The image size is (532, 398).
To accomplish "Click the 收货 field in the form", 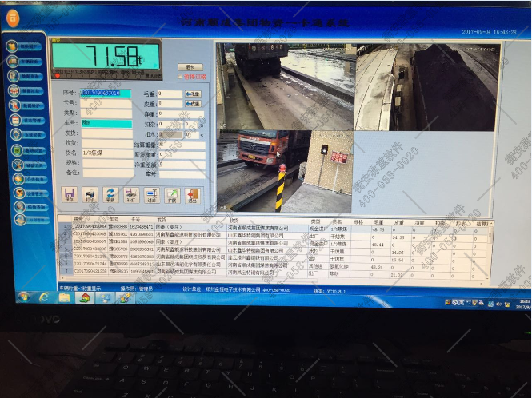I will (106, 143).
